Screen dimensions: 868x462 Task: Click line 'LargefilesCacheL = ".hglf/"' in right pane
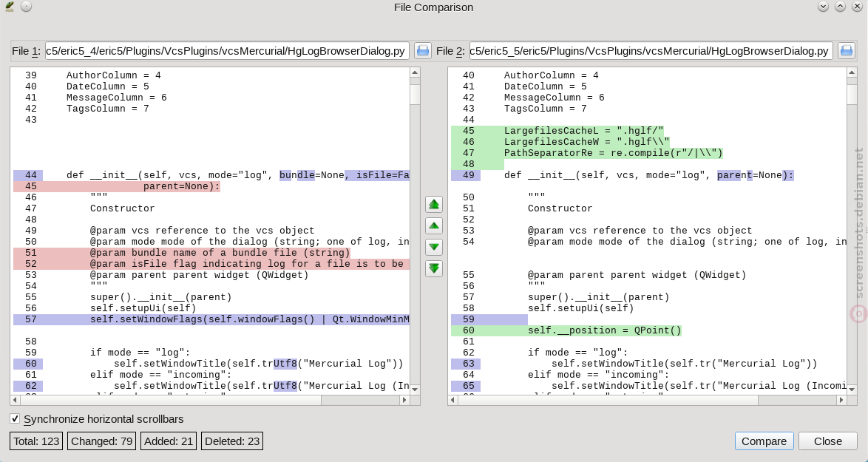tap(583, 131)
